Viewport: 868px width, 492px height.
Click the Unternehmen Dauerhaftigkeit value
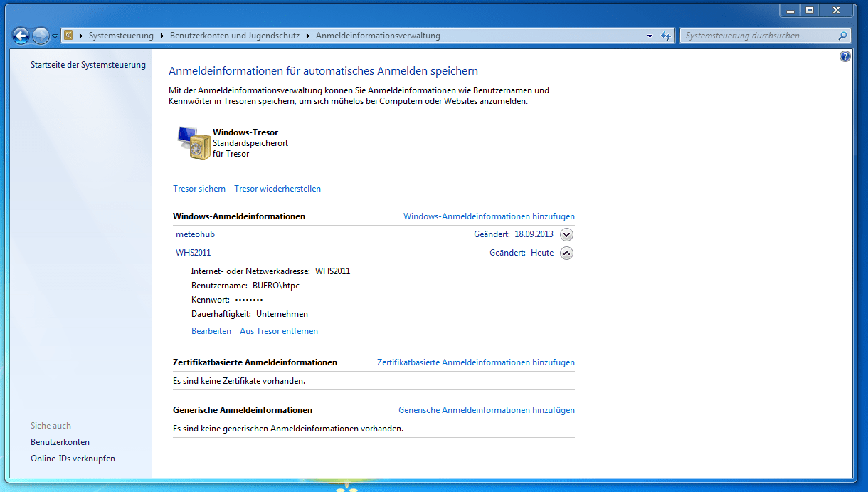(282, 314)
